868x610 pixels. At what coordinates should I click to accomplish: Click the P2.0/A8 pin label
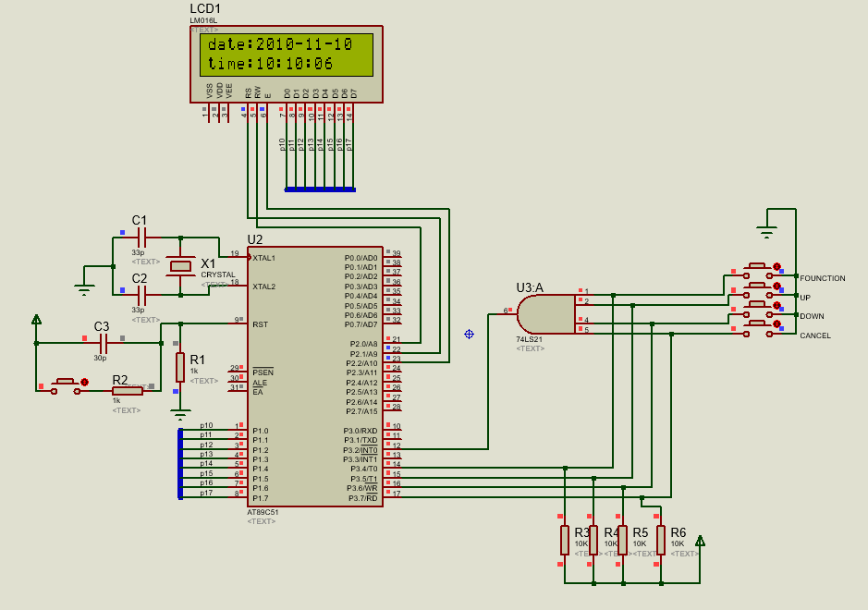pos(363,344)
